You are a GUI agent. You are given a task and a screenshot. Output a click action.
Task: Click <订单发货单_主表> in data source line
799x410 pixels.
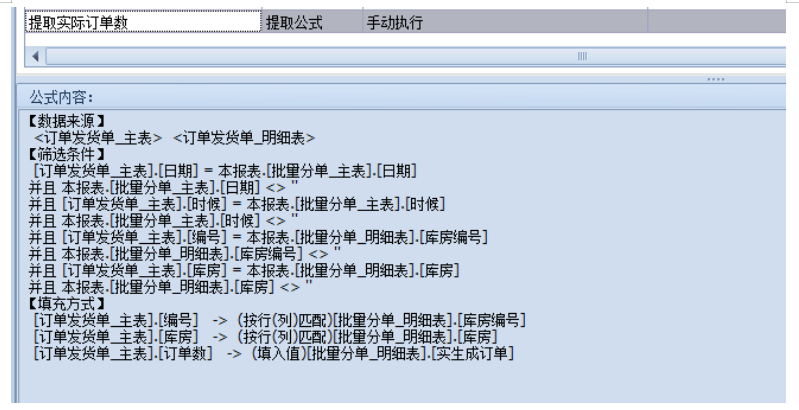click(x=98, y=138)
